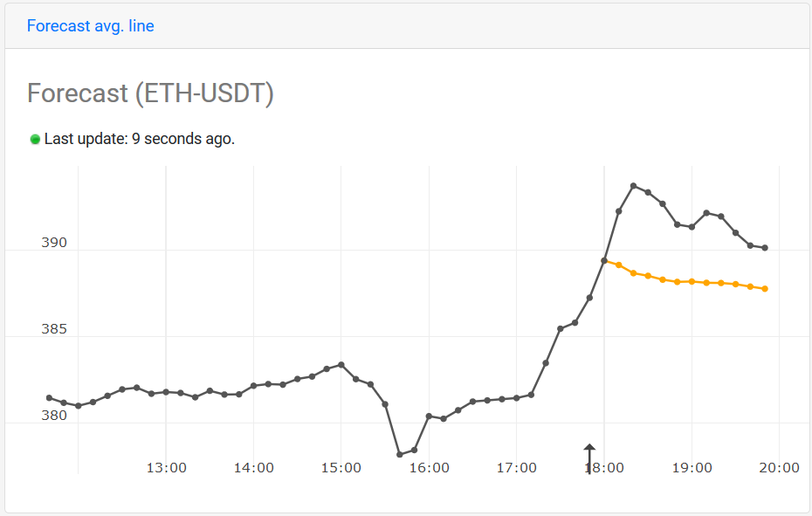The width and height of the screenshot is (812, 516).
Task: Click the upward arrow marker near 18:00
Action: [x=589, y=458]
